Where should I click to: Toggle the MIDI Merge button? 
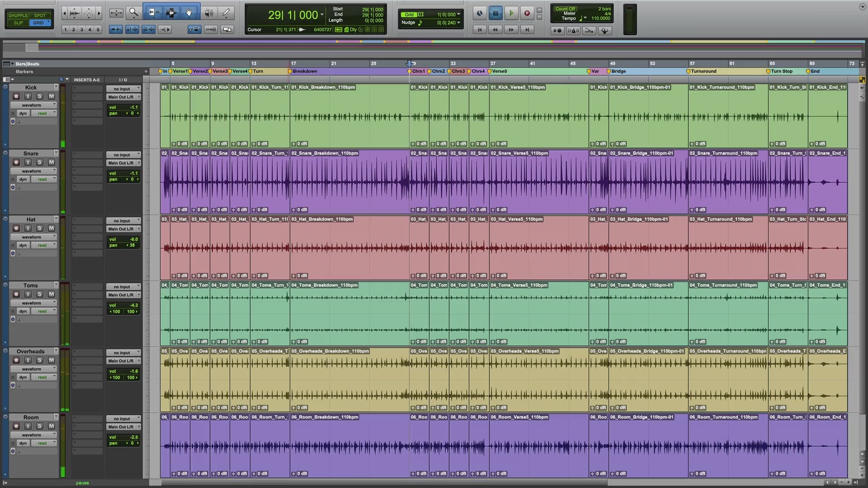589,30
